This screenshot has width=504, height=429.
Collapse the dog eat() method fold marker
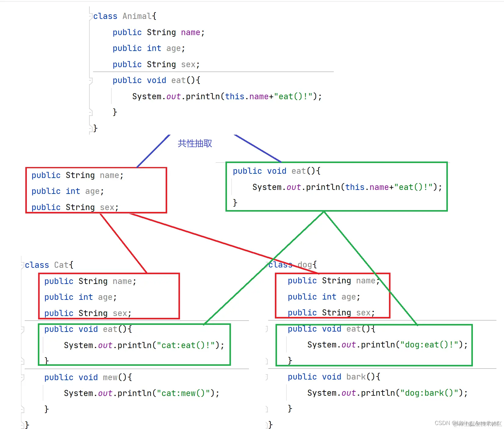point(266,329)
